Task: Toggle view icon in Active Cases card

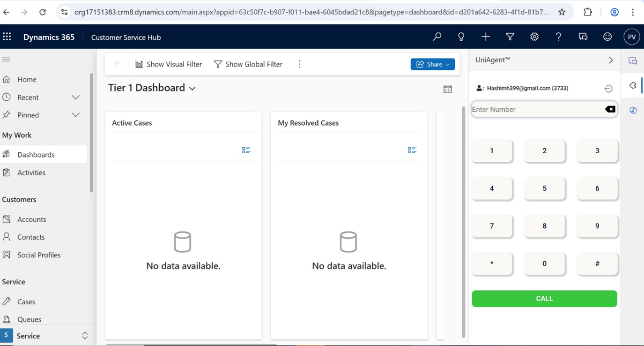Action: 246,150
